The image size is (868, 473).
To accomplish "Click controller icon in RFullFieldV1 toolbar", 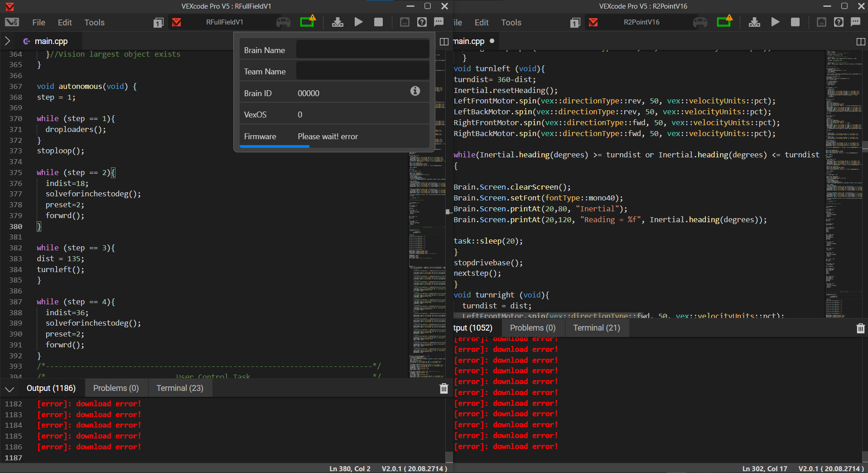I will coord(283,22).
